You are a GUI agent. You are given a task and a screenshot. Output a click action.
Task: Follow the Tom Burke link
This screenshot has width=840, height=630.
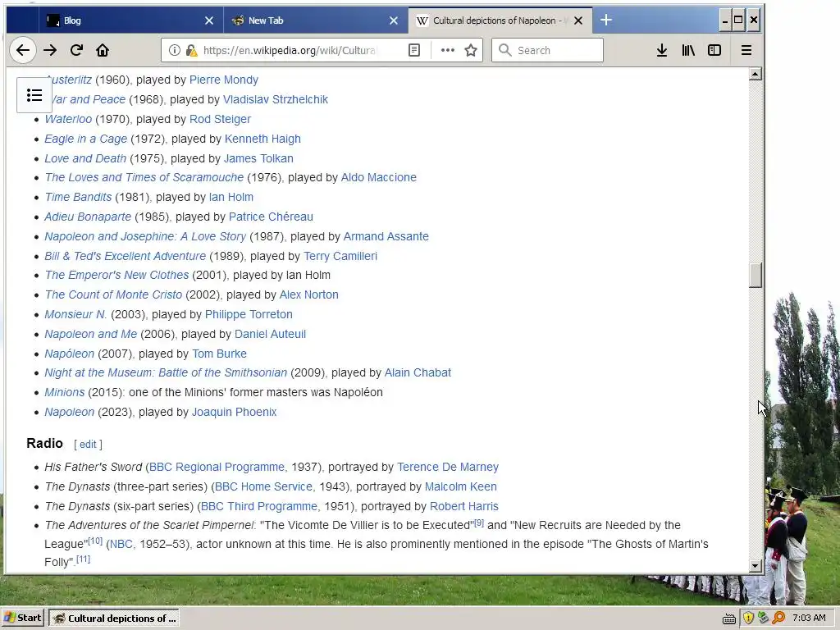point(219,354)
